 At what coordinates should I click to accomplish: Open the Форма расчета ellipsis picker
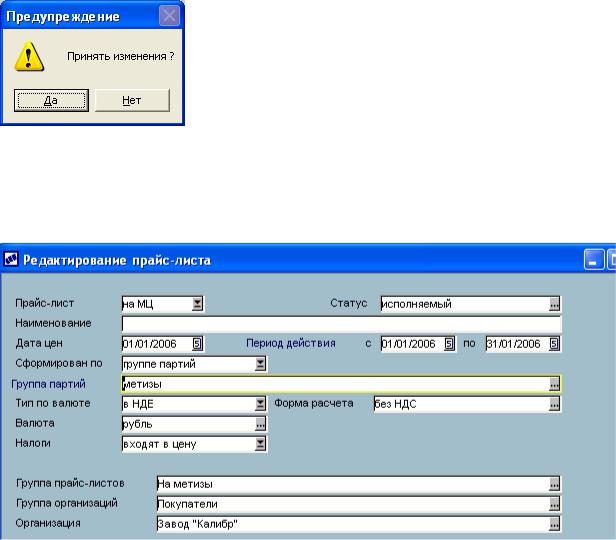click(554, 404)
